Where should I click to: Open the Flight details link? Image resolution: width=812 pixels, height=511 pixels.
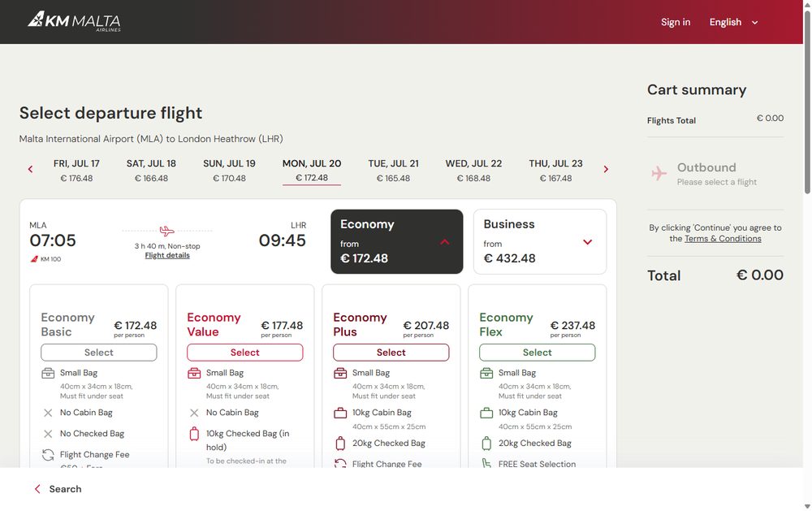[x=167, y=255]
